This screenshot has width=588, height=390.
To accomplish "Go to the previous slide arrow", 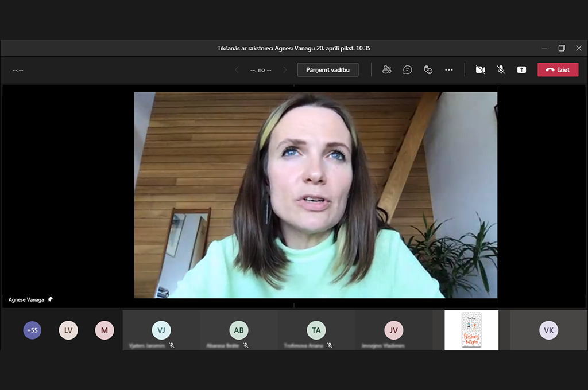I will click(237, 69).
